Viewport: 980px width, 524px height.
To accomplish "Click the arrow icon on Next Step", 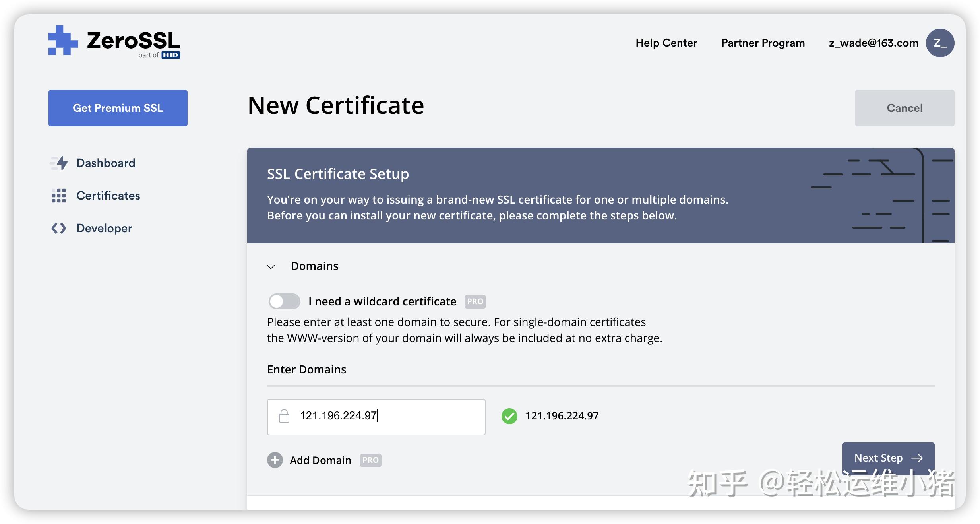I will [x=918, y=458].
